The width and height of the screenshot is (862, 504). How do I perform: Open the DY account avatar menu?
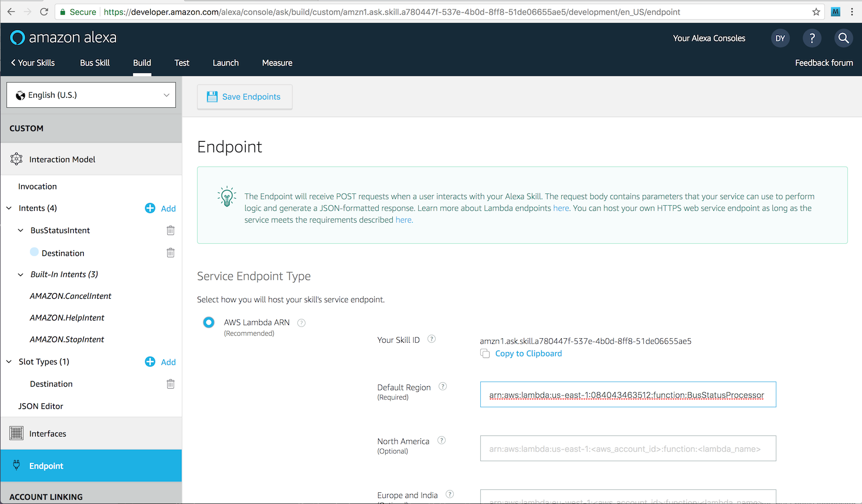780,38
